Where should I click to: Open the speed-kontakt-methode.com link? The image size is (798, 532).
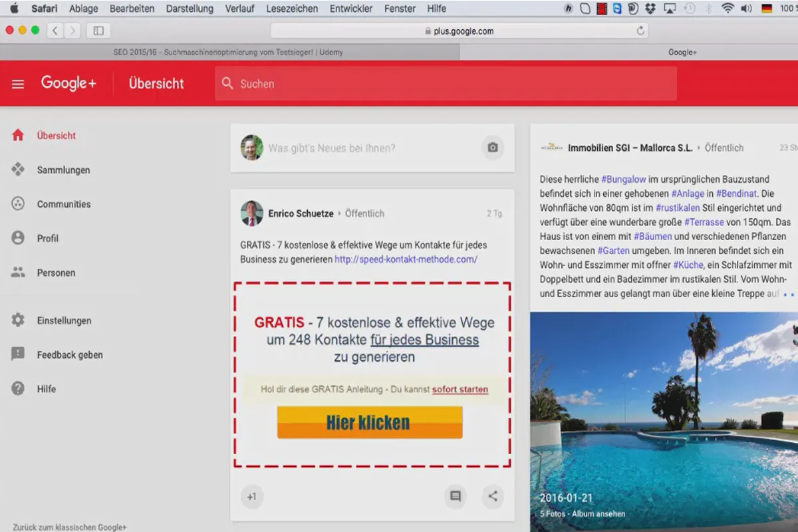406,259
